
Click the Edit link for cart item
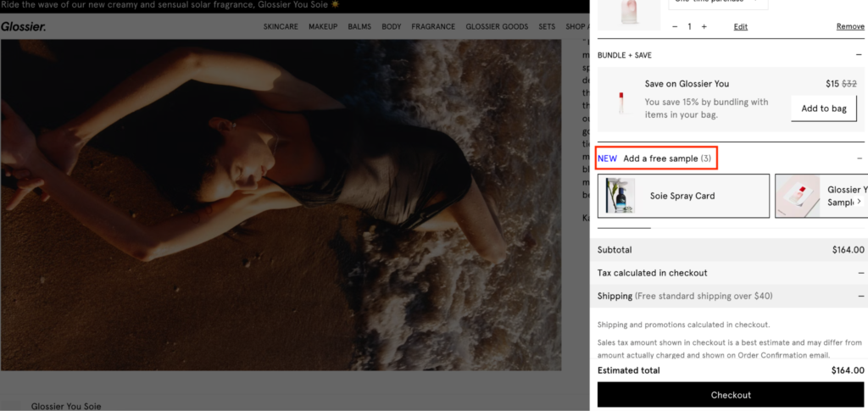(x=740, y=27)
